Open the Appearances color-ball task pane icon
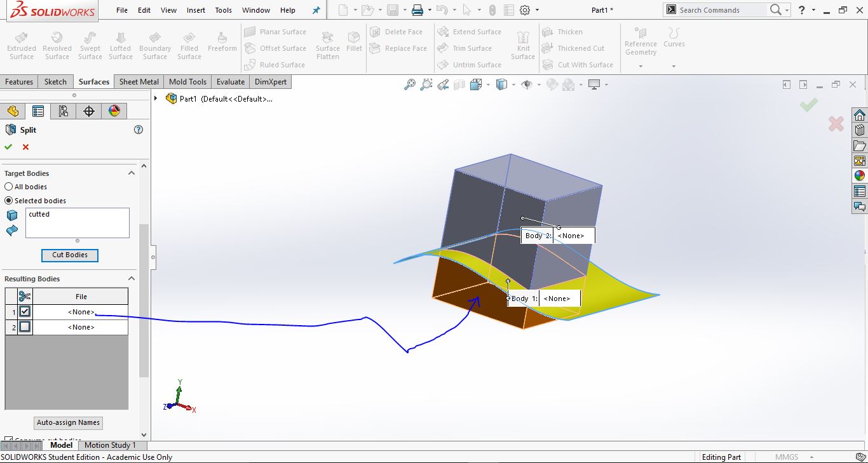868x463 pixels. 860,176
